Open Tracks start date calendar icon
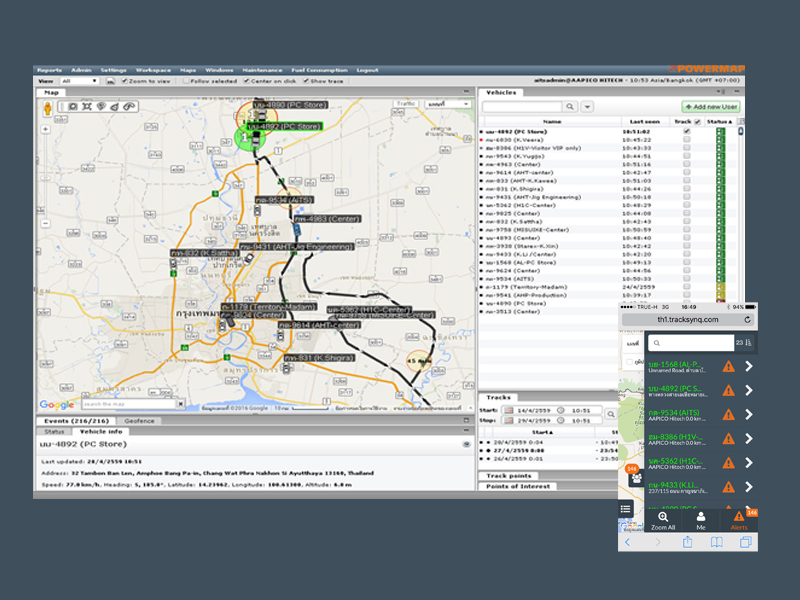 click(x=508, y=410)
